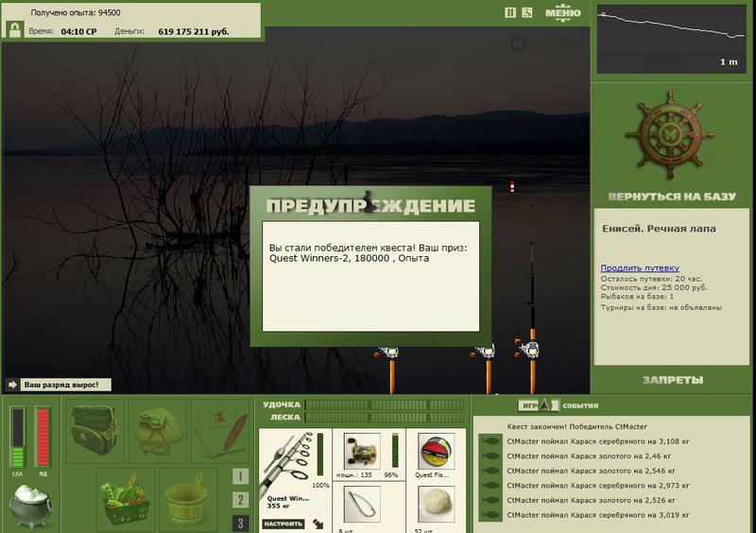
Task: Open the notebook with feather
Action: [x=221, y=431]
